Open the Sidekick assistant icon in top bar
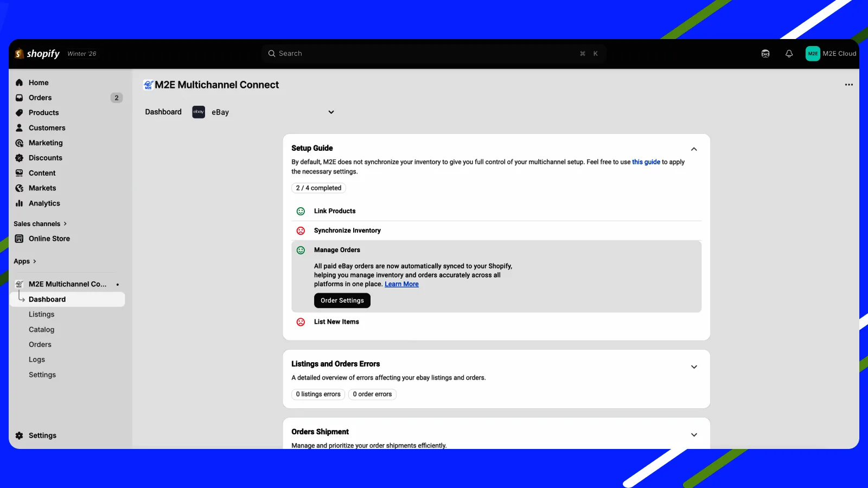Screen dimensions: 868x488 click(x=765, y=54)
